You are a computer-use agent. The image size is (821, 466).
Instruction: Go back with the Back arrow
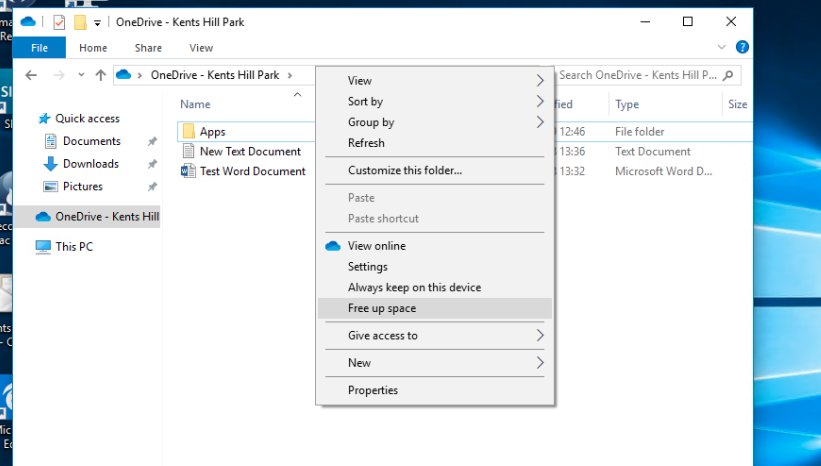coord(31,75)
